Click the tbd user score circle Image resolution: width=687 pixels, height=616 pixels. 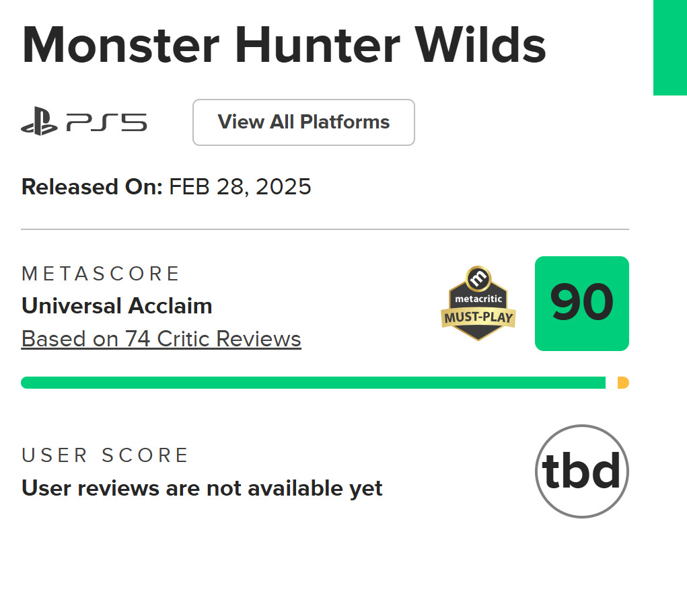click(x=581, y=471)
